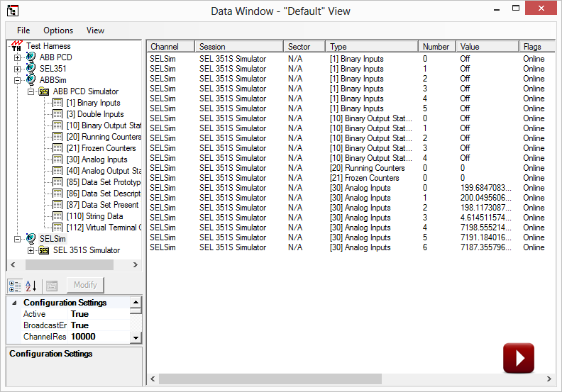
Task: Collapse the ABB PCD Simulator node
Action: (31, 91)
